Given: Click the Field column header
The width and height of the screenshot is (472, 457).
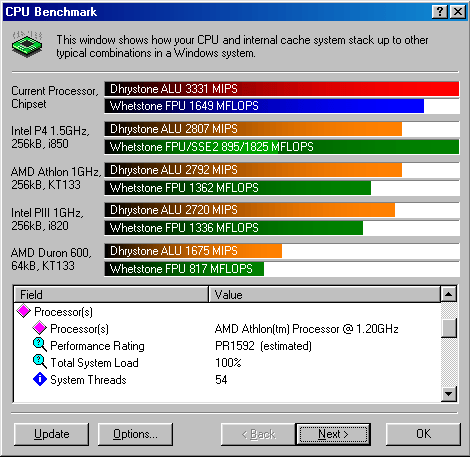Looking at the screenshot, I should click(111, 294).
